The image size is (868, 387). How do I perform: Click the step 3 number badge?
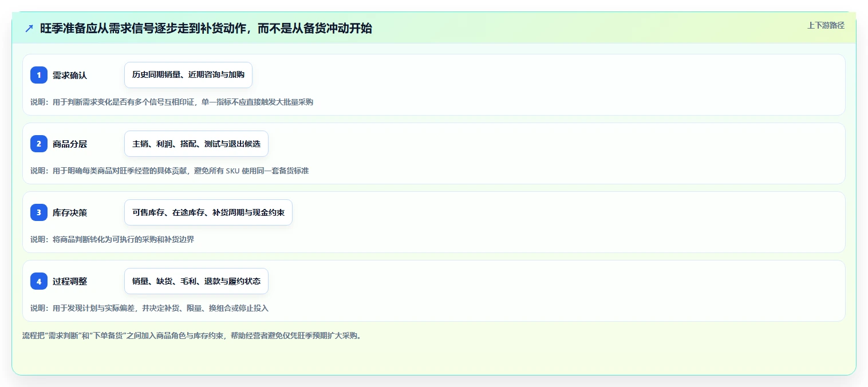tap(39, 212)
